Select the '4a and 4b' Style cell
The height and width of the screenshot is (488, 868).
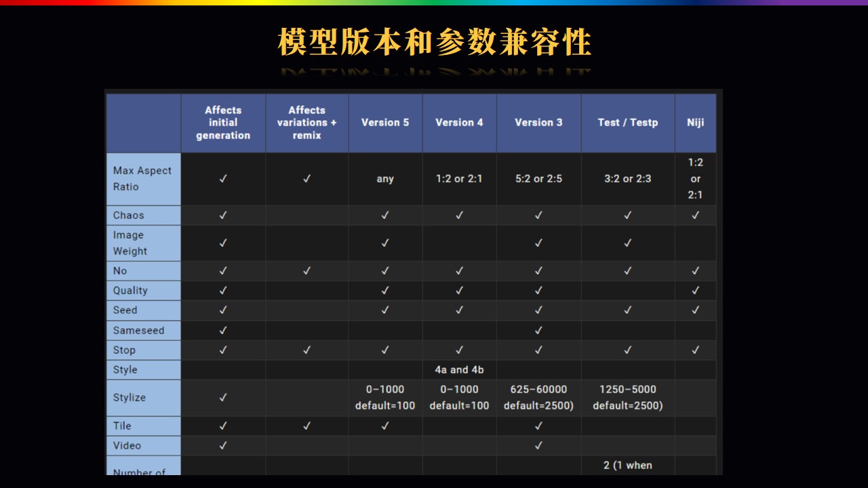tap(459, 370)
